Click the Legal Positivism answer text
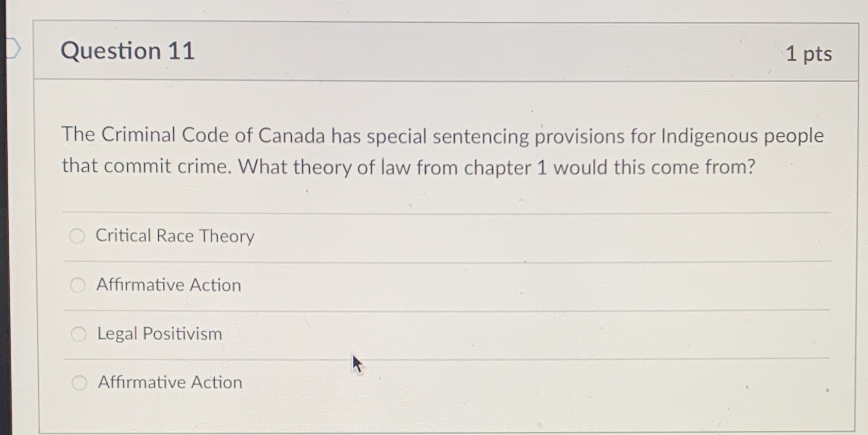Screen dimensions: 868x435 (x=158, y=334)
